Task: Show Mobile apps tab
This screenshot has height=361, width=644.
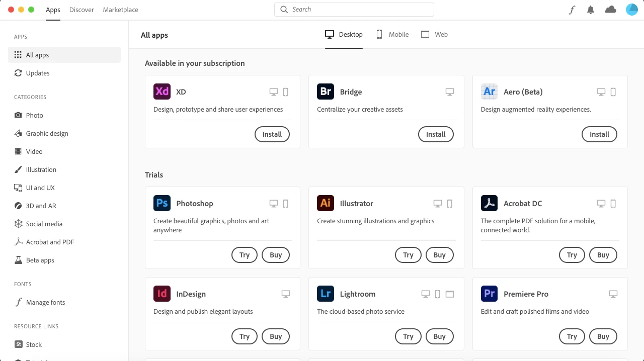Action: [392, 34]
